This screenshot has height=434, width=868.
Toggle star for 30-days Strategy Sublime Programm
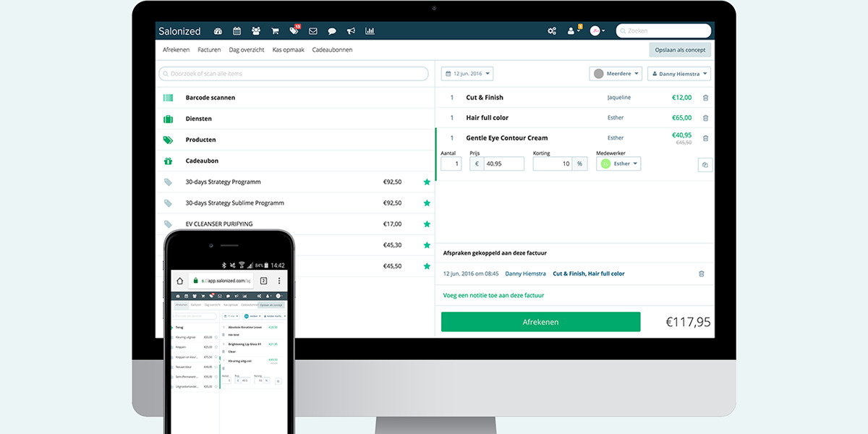(x=427, y=203)
